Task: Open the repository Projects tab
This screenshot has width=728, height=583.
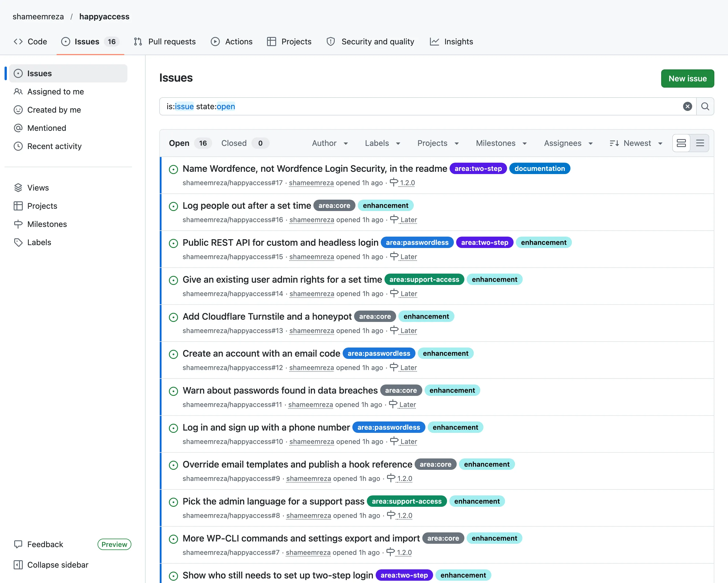Action: point(289,42)
